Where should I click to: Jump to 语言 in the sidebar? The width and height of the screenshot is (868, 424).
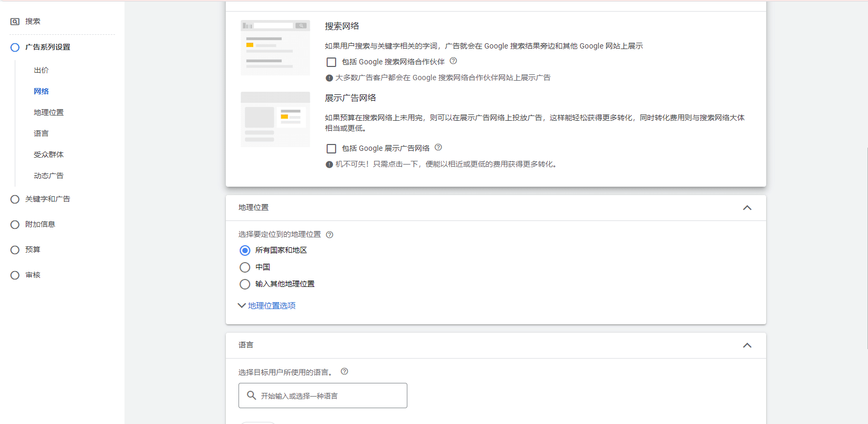pos(41,133)
